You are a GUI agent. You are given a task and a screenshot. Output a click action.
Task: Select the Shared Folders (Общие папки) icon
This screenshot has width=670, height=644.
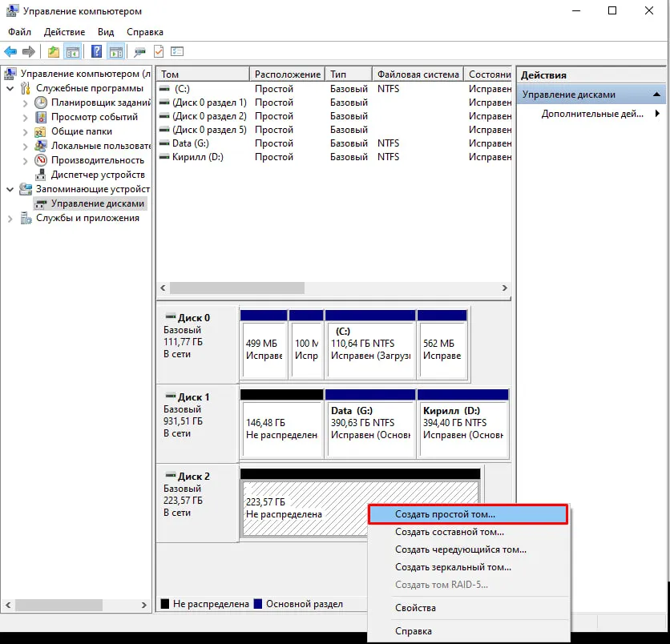(x=40, y=131)
